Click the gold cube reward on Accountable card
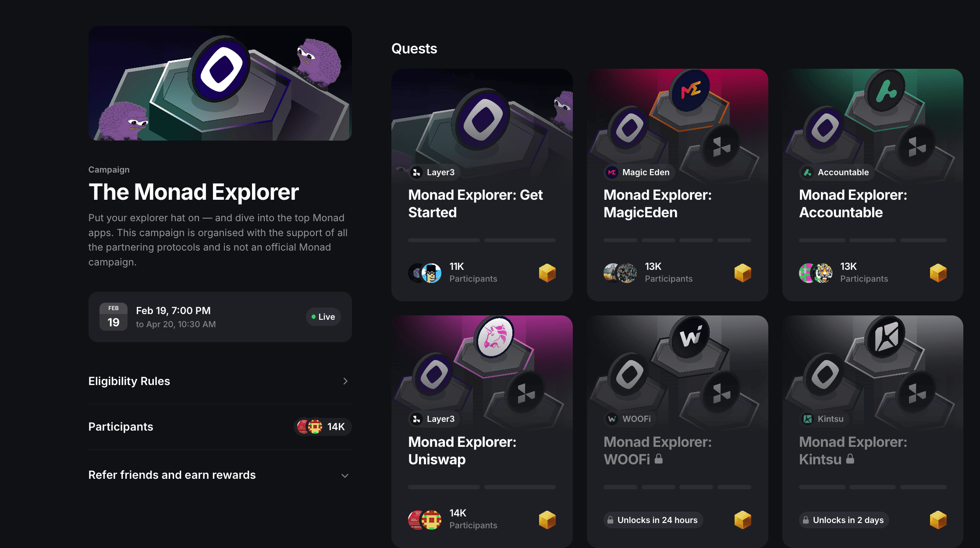 938,273
